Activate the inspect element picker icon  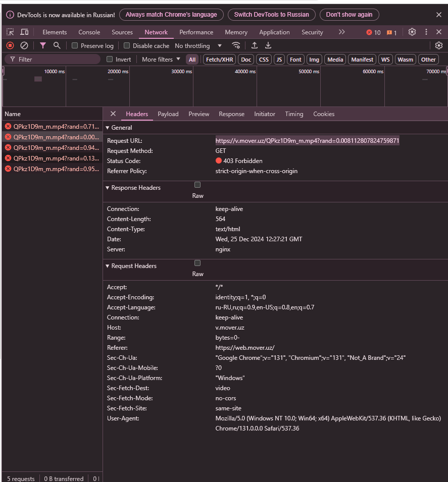[10, 32]
